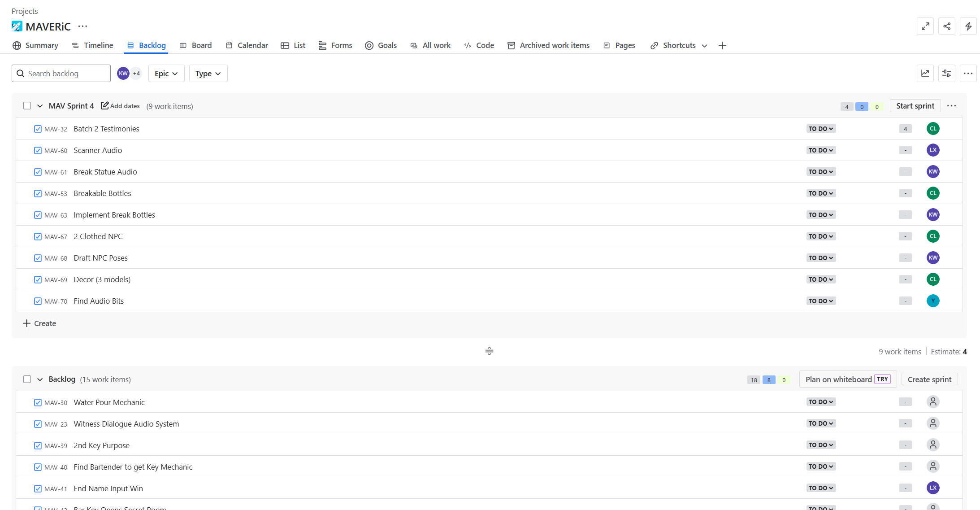The height and width of the screenshot is (510, 980).
Task: Open the share icon in the header
Action: tap(946, 26)
